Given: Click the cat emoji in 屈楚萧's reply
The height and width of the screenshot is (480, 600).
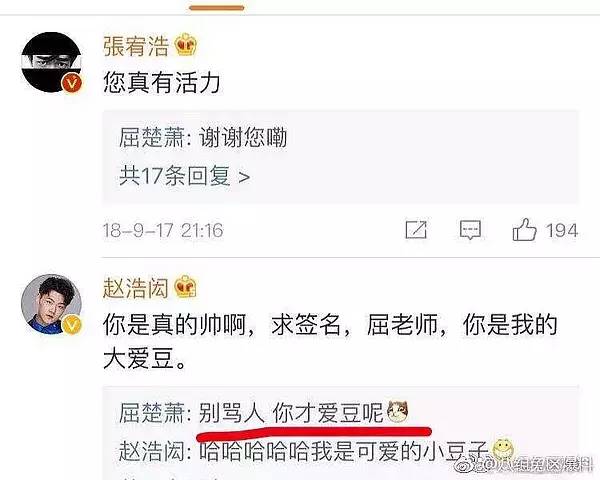Looking at the screenshot, I should [398, 412].
